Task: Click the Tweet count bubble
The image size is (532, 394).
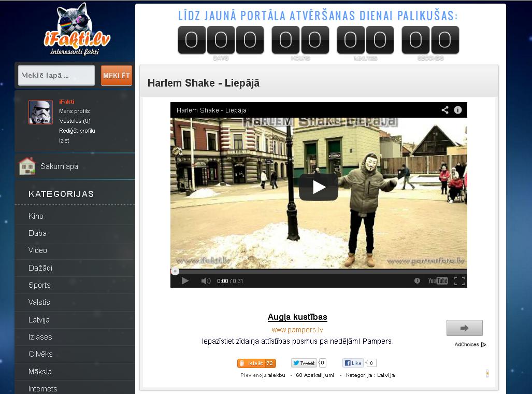Action: 322,363
